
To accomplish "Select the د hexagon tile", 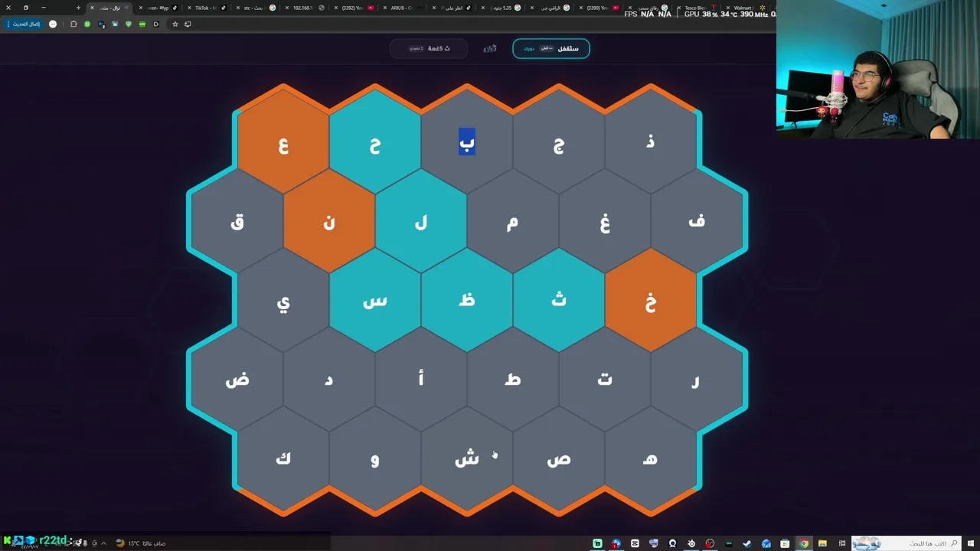I will (329, 380).
